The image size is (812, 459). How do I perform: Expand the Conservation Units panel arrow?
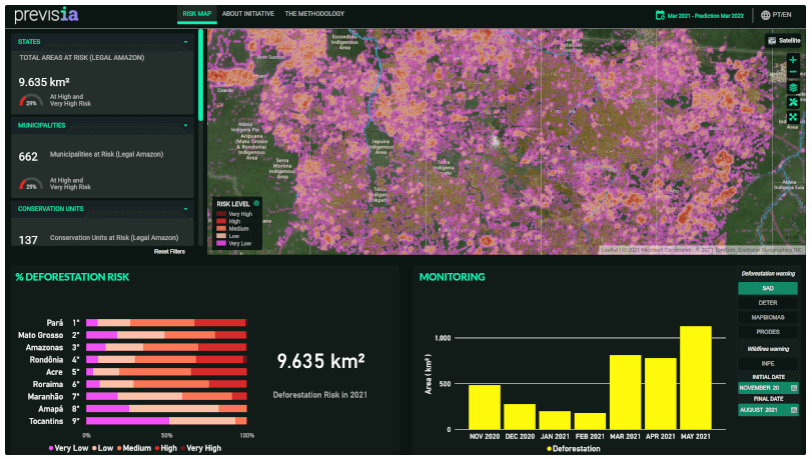[186, 208]
